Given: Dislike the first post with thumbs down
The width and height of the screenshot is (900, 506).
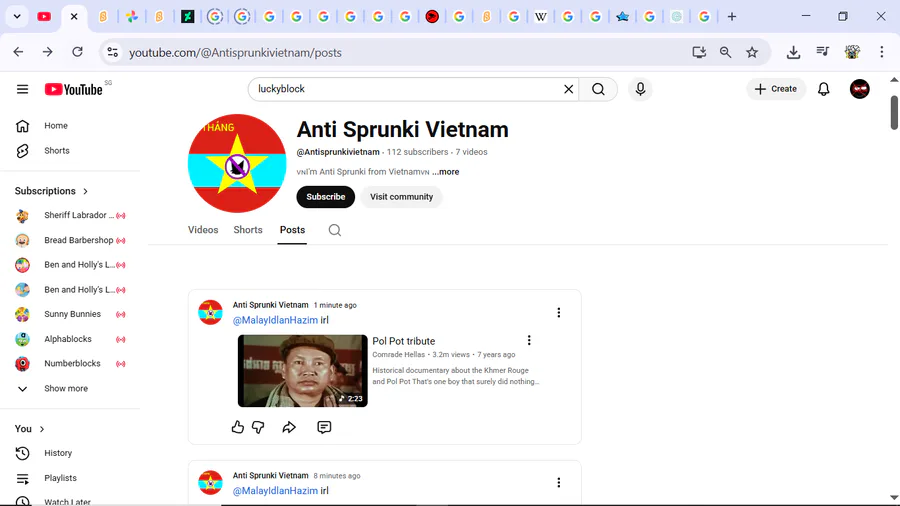Looking at the screenshot, I should click(x=258, y=427).
